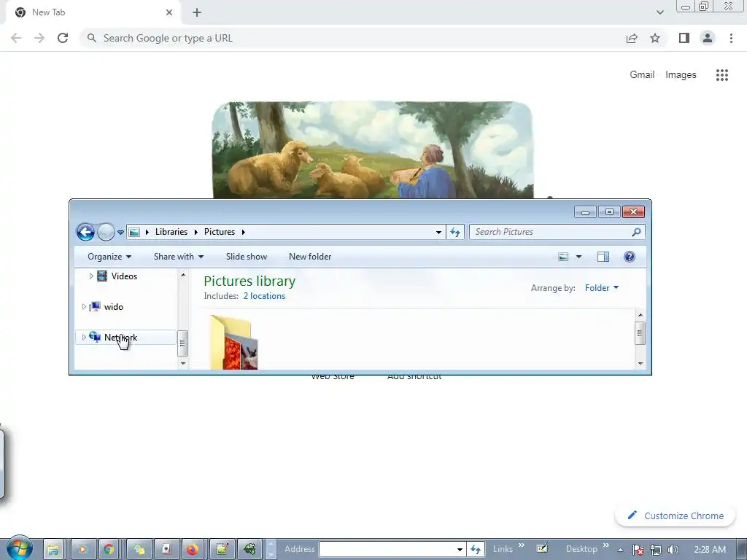Click Pictures in the breadcrumb path

tap(220, 232)
